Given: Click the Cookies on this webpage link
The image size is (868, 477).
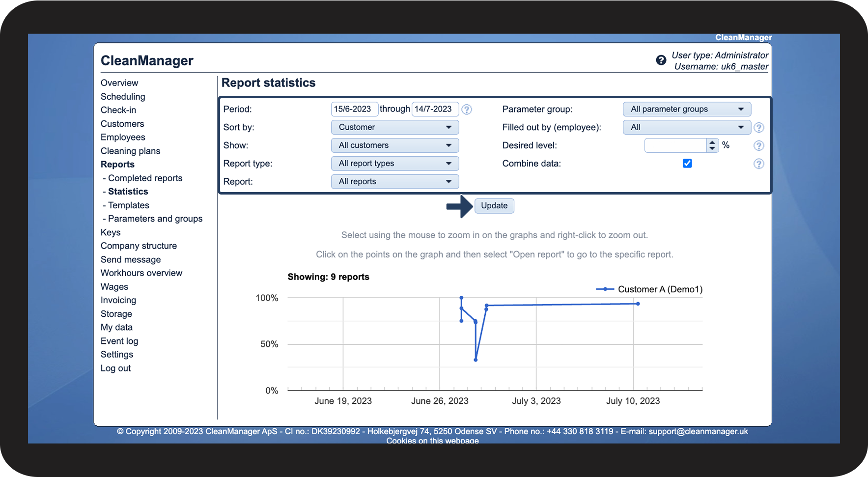Looking at the screenshot, I should point(432,441).
